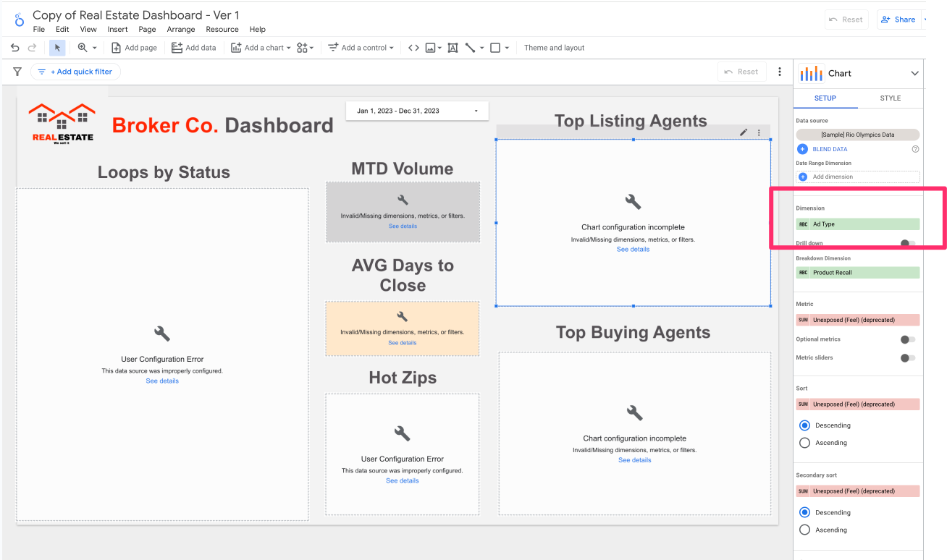The height and width of the screenshot is (560, 947).
Task: Open the Add a chart dropdown
Action: coord(261,48)
